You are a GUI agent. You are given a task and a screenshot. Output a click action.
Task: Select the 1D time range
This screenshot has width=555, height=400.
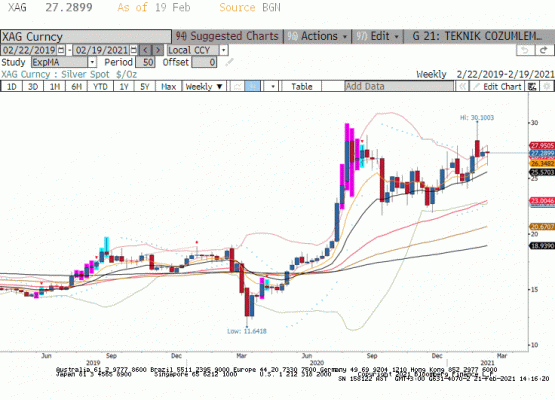(x=12, y=86)
